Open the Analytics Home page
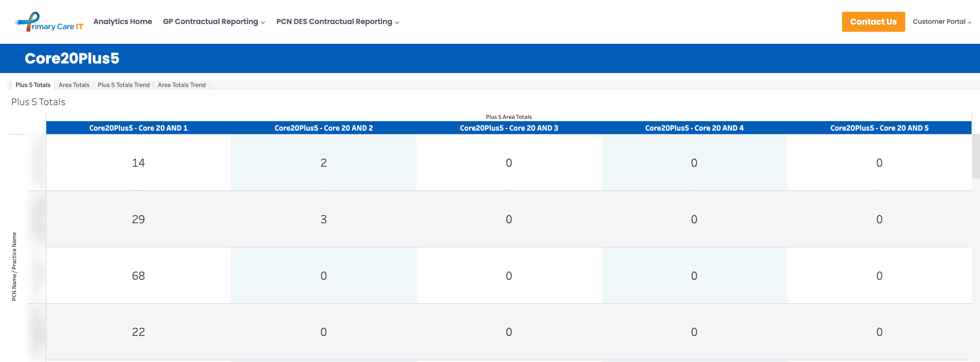Screen dimensions: 980x362 (x=123, y=22)
